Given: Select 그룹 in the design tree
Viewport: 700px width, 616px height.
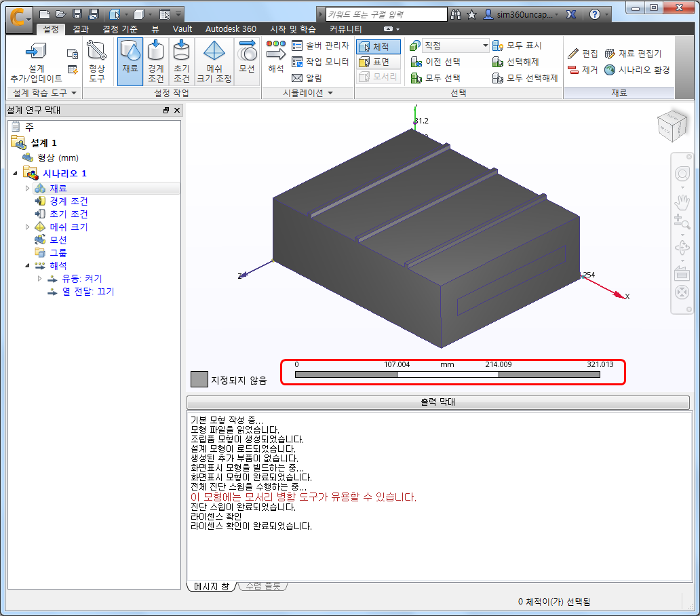Looking at the screenshot, I should coord(58,253).
